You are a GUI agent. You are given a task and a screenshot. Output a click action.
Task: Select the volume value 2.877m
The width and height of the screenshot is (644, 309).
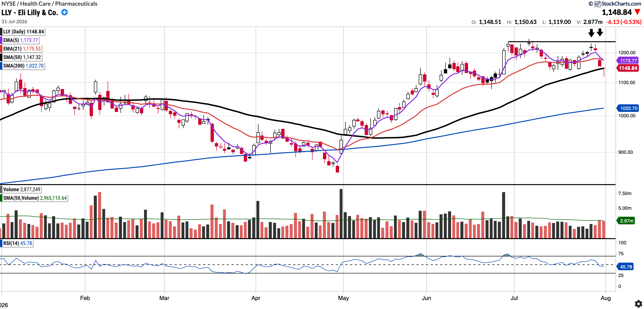point(593,22)
